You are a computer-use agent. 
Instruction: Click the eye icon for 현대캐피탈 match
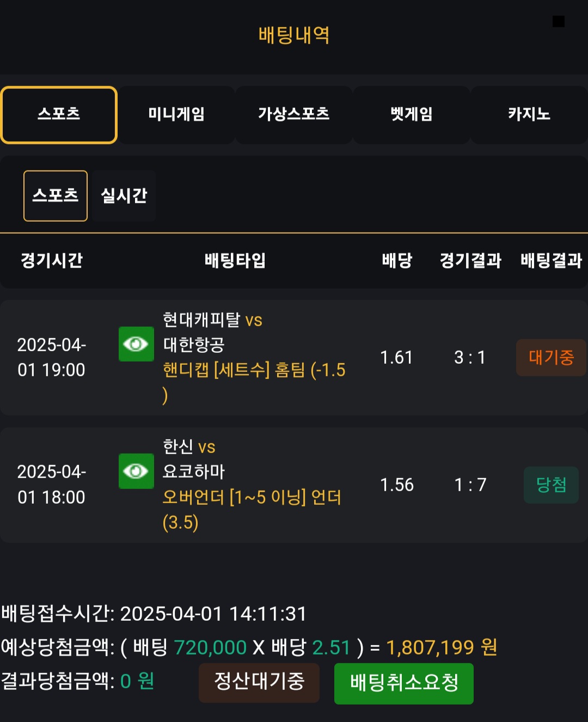pos(136,344)
